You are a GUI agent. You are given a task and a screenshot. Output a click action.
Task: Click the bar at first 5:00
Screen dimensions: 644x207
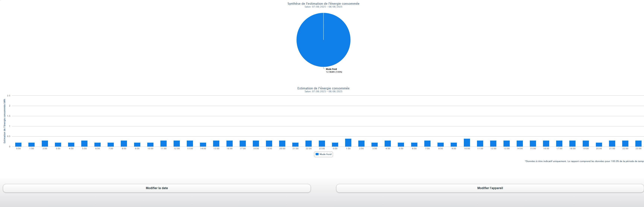tap(84, 144)
